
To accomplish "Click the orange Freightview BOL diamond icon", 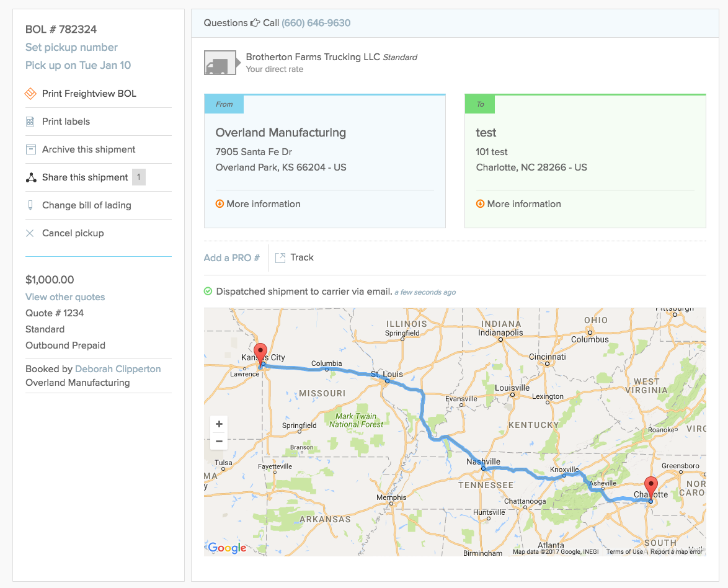I will (30, 94).
